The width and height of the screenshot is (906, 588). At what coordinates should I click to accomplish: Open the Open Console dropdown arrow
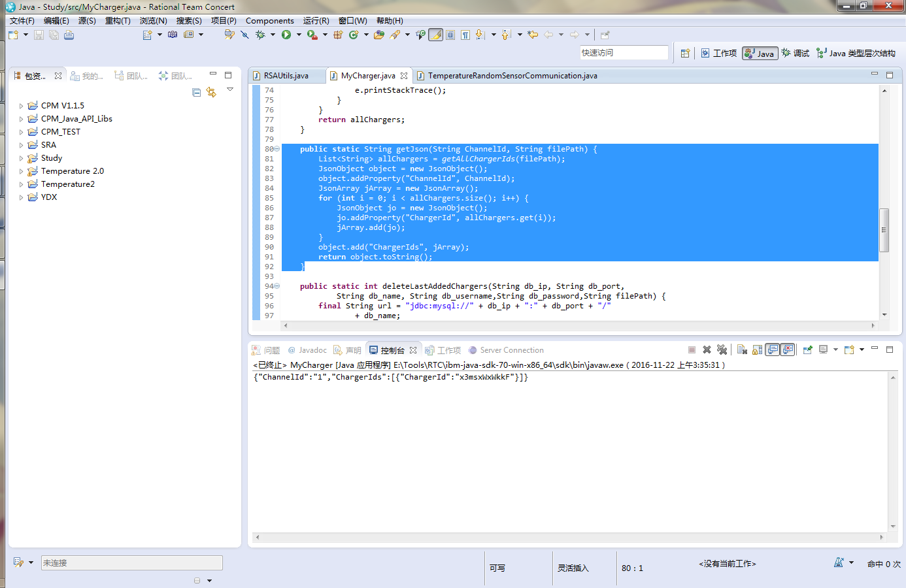(x=862, y=350)
